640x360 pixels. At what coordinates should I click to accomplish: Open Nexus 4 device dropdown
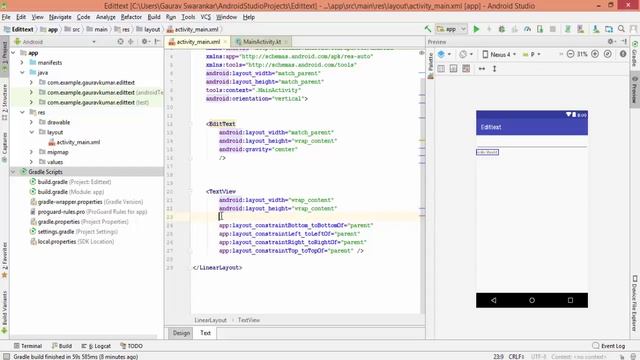(x=499, y=54)
